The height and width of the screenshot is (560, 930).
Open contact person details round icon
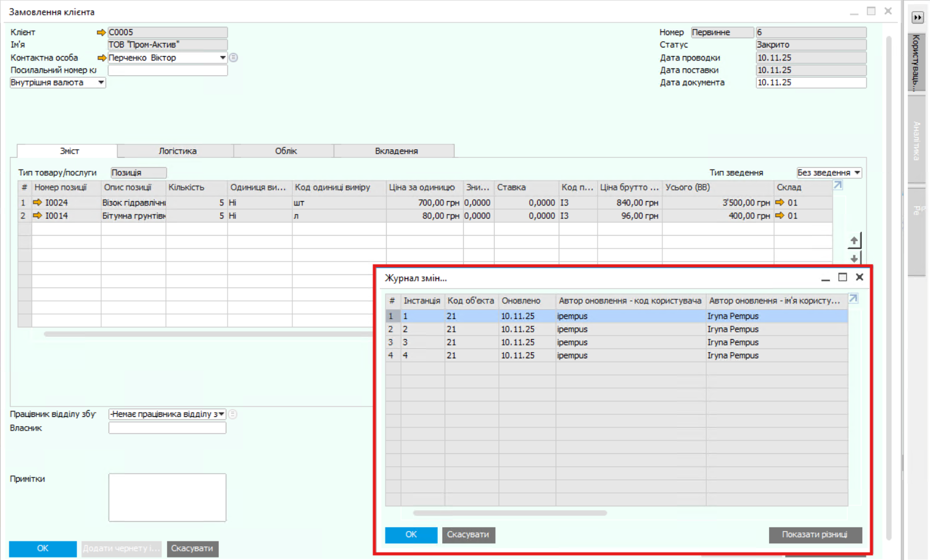point(234,57)
